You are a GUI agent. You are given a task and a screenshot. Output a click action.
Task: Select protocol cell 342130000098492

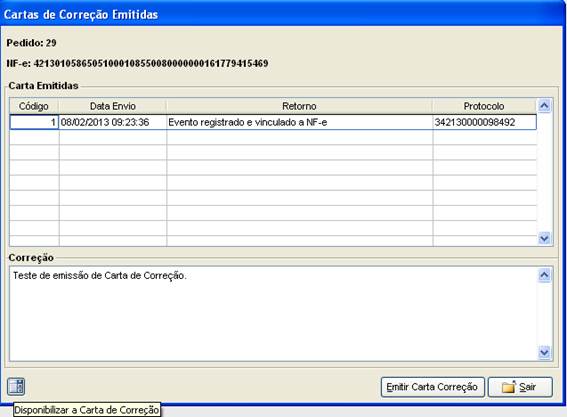[484, 122]
